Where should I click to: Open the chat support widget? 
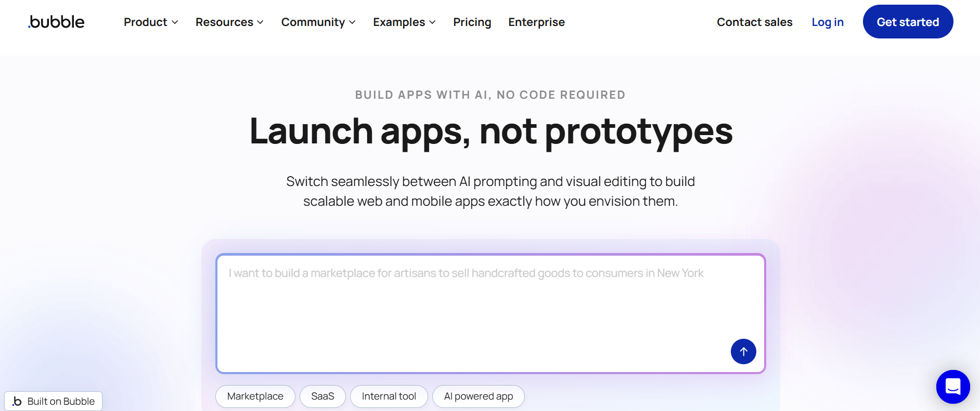(952, 387)
